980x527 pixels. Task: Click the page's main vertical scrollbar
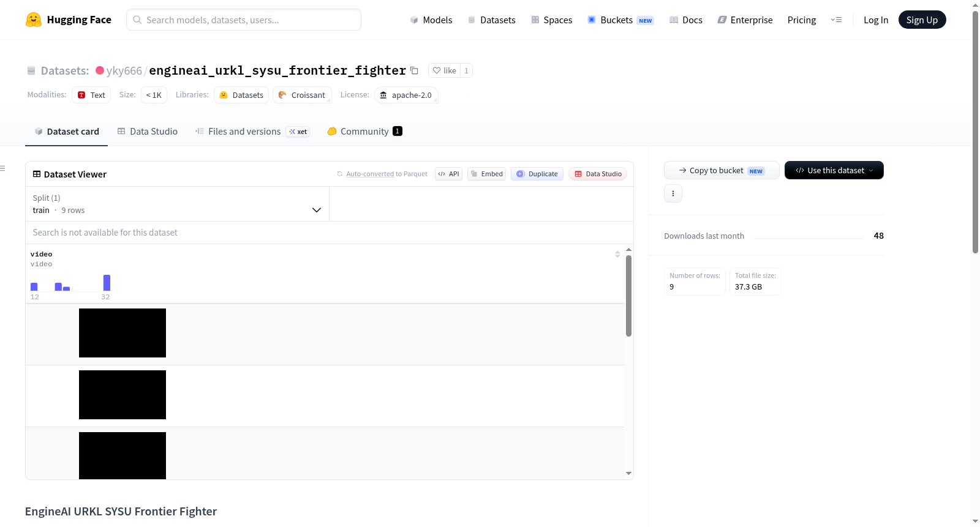point(976,132)
